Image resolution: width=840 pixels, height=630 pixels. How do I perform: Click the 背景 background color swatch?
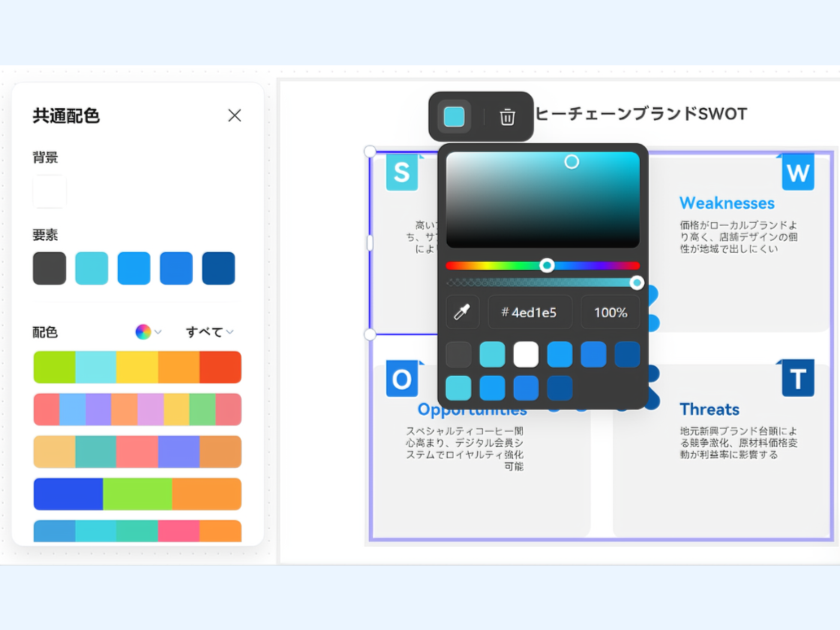click(49, 191)
